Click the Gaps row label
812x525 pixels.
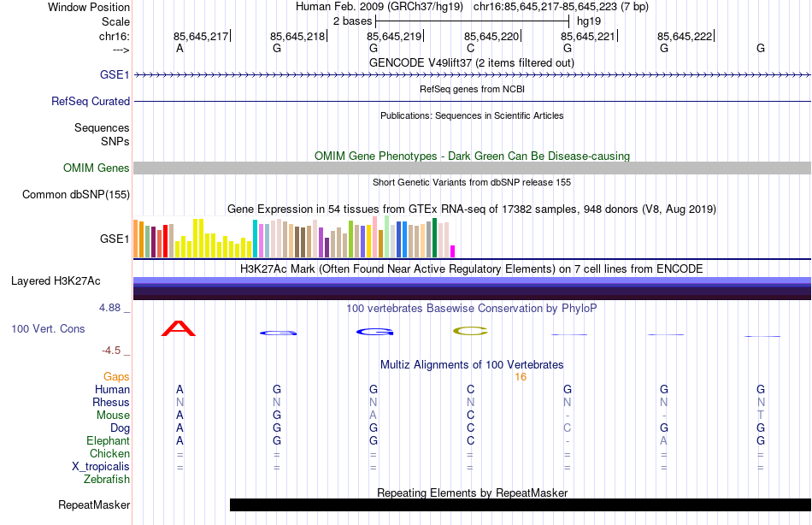coord(116,377)
